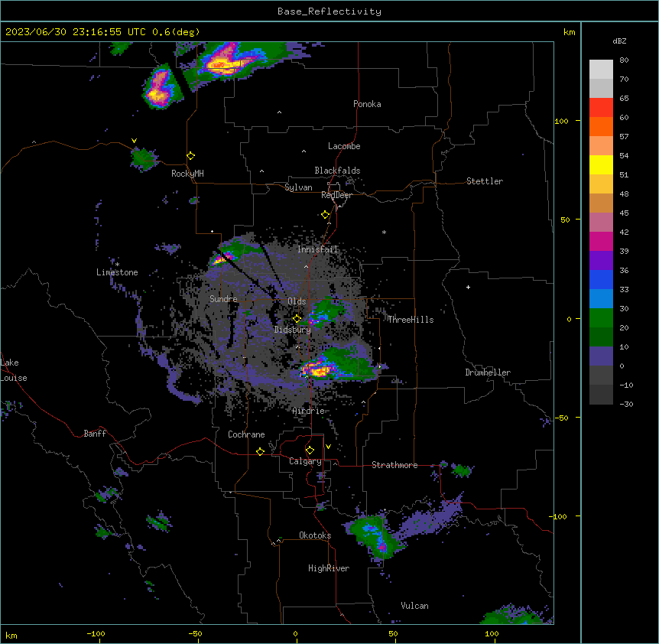
Task: Click the -50 km label on right axis
Action: (561, 418)
